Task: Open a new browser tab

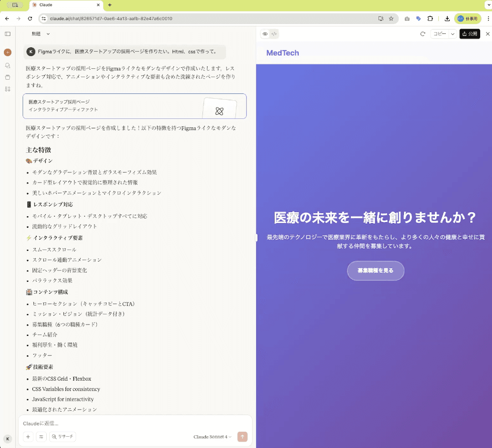Action: (109, 5)
